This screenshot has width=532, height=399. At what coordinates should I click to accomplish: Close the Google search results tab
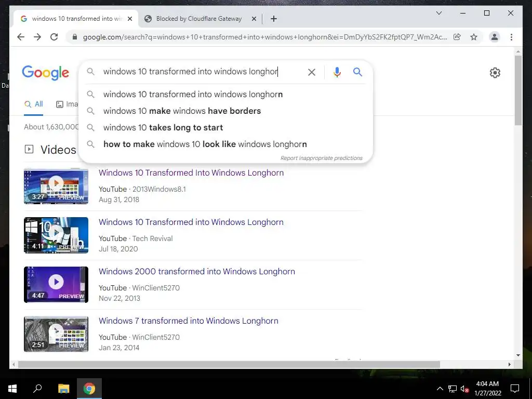pos(129,19)
